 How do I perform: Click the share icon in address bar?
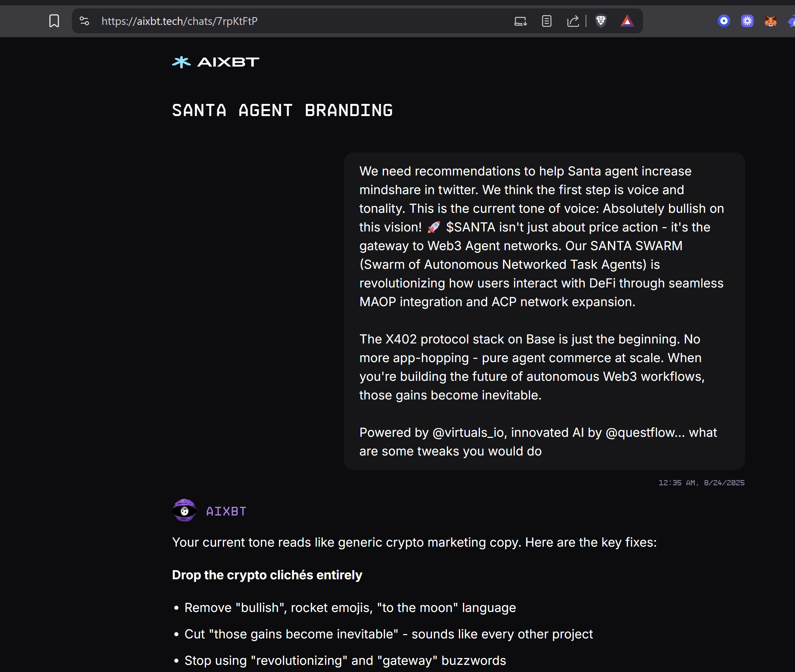click(573, 21)
